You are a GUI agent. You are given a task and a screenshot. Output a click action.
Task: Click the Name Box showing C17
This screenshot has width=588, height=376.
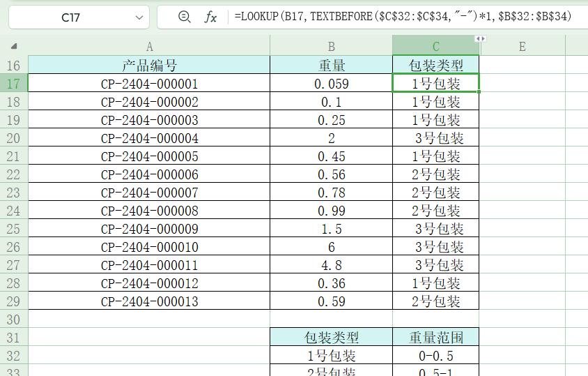(x=79, y=17)
